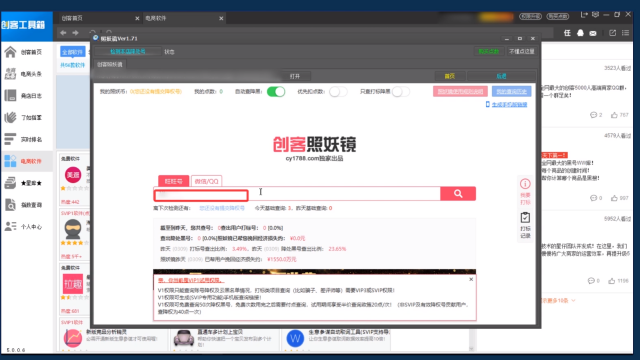Open the list menu icon at top right

(626, 33)
